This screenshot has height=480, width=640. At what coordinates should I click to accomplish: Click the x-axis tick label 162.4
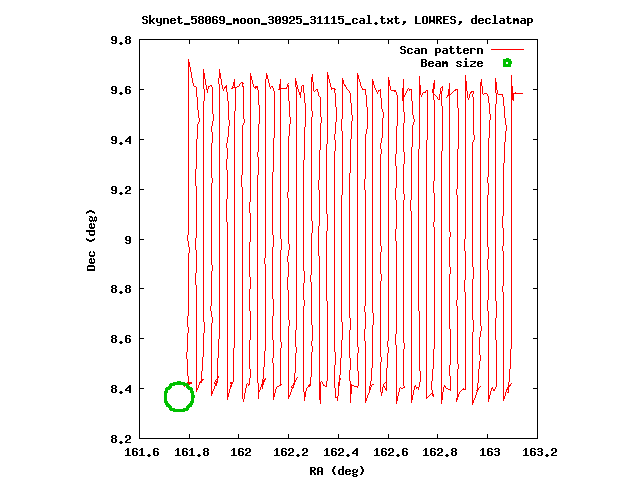click(x=341, y=452)
